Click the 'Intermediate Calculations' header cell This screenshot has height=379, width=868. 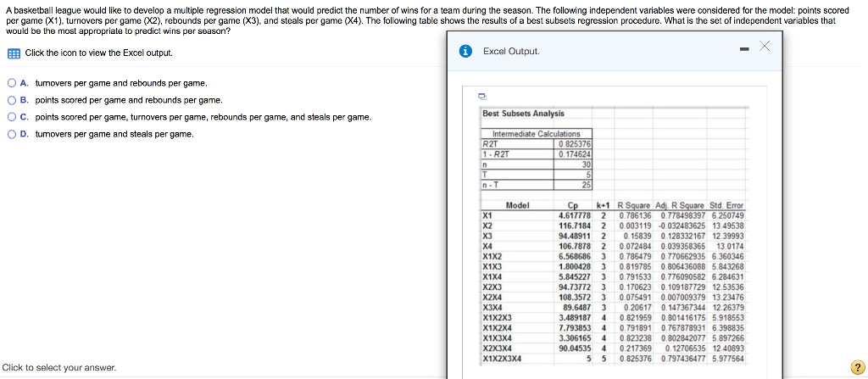[x=537, y=133]
